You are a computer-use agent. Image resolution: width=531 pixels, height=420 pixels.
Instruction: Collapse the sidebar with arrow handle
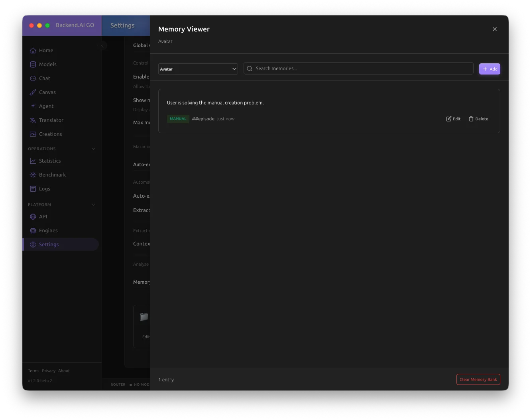tap(102, 46)
